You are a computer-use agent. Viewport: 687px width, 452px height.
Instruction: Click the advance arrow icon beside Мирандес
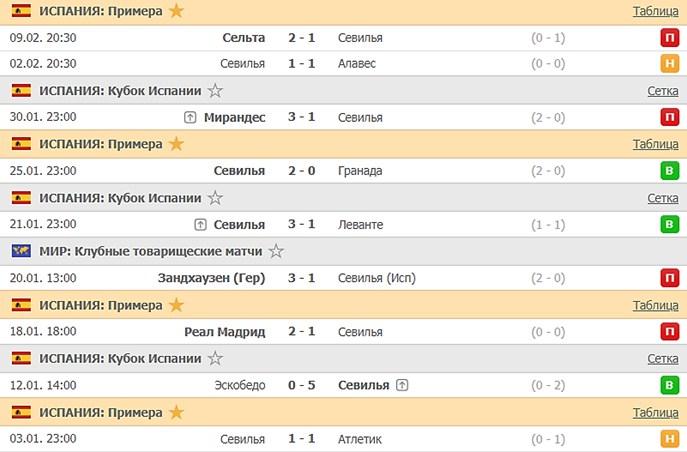tap(190, 117)
